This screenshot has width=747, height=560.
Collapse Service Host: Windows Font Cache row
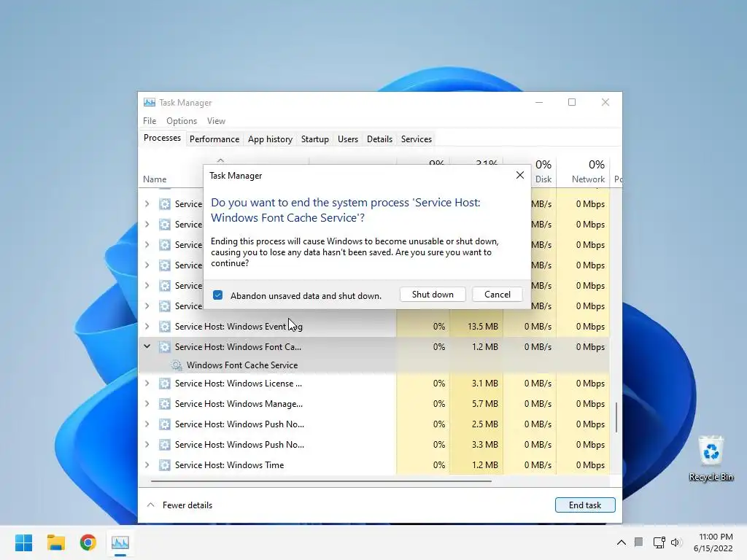(x=147, y=346)
